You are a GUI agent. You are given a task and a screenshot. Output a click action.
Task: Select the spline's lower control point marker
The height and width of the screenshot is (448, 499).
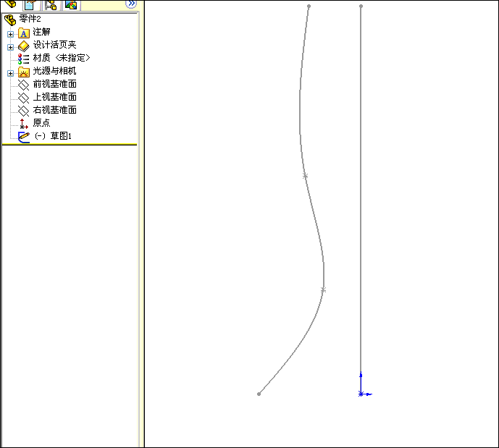pos(323,290)
